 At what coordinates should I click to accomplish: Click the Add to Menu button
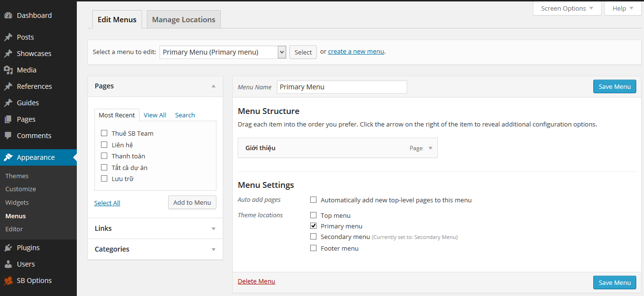192,202
